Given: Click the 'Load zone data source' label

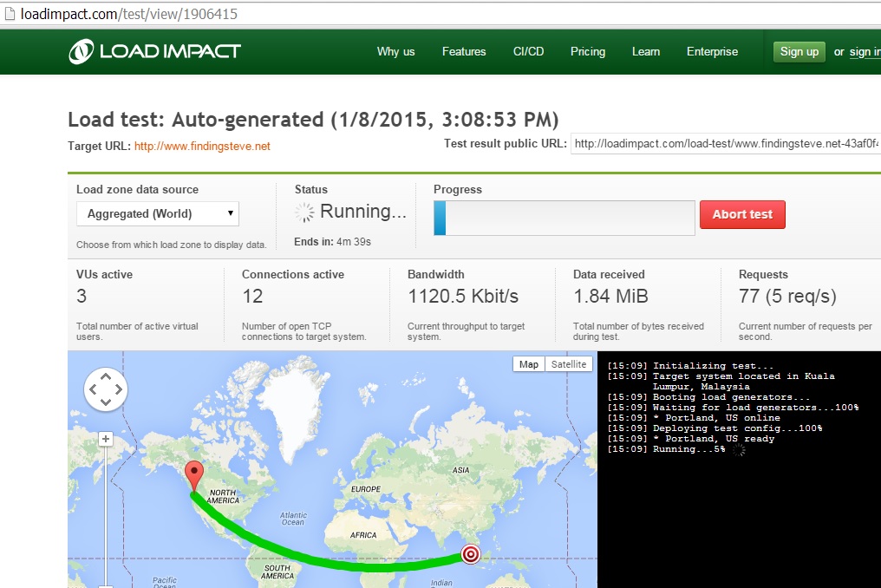Looking at the screenshot, I should pos(137,189).
